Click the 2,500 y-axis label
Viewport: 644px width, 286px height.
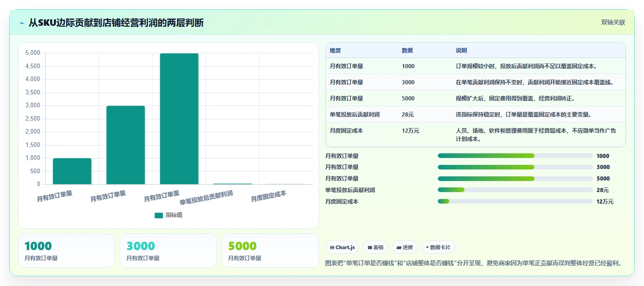tap(32, 119)
